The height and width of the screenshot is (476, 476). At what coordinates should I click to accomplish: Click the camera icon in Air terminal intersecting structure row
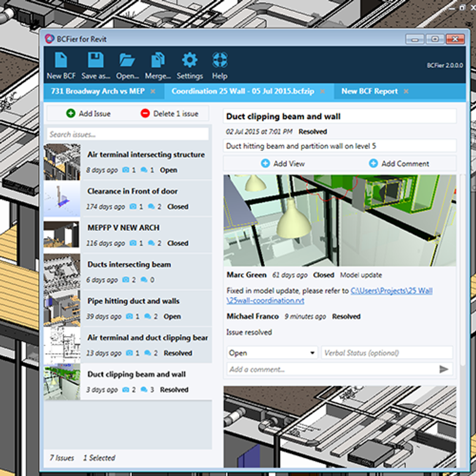pyautogui.click(x=126, y=170)
